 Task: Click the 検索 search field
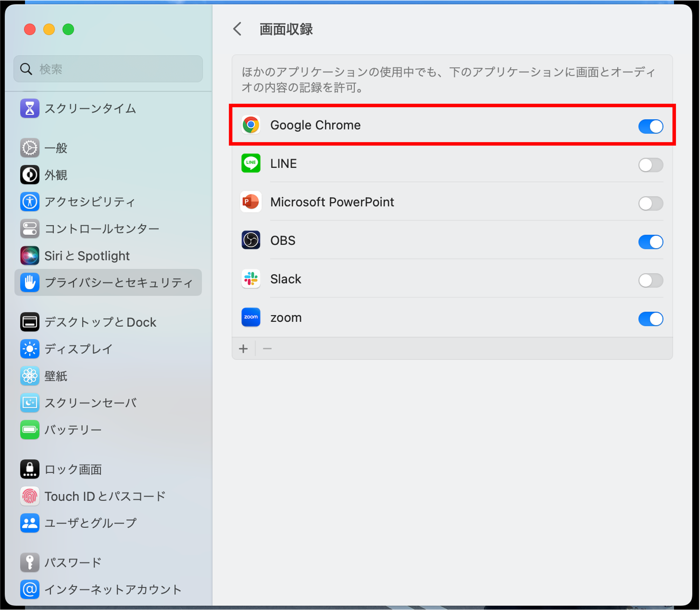point(108,69)
